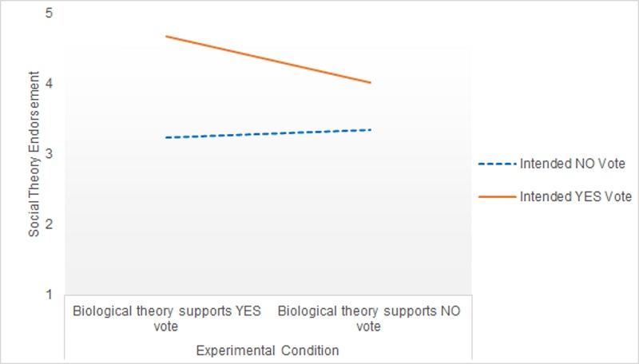This screenshot has height=364, width=639.
Task: Click the left starting point of the blue dashed line
Action: click(166, 137)
